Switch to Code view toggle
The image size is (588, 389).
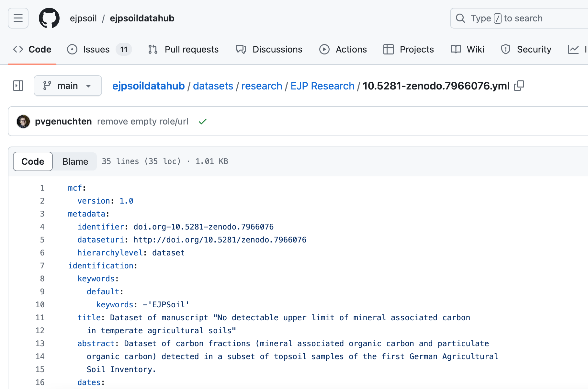click(x=33, y=161)
